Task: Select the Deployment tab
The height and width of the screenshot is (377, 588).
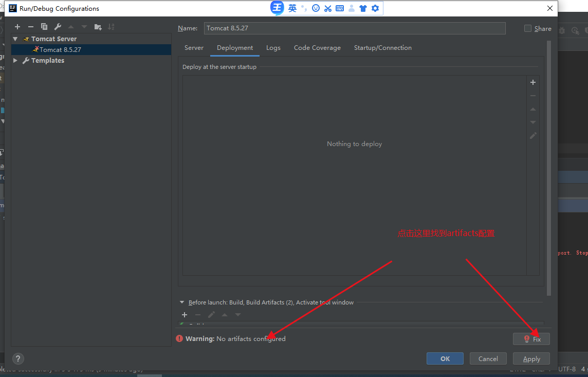Action: tap(235, 48)
